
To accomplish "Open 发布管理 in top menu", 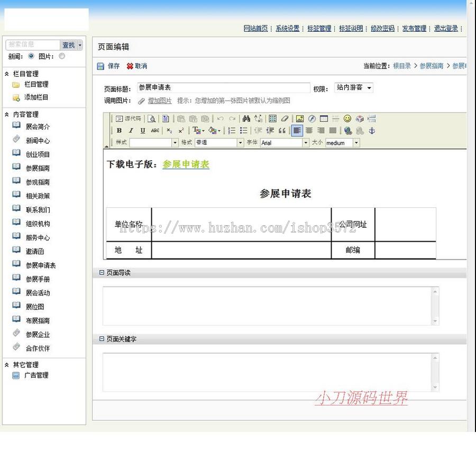I will pos(414,29).
